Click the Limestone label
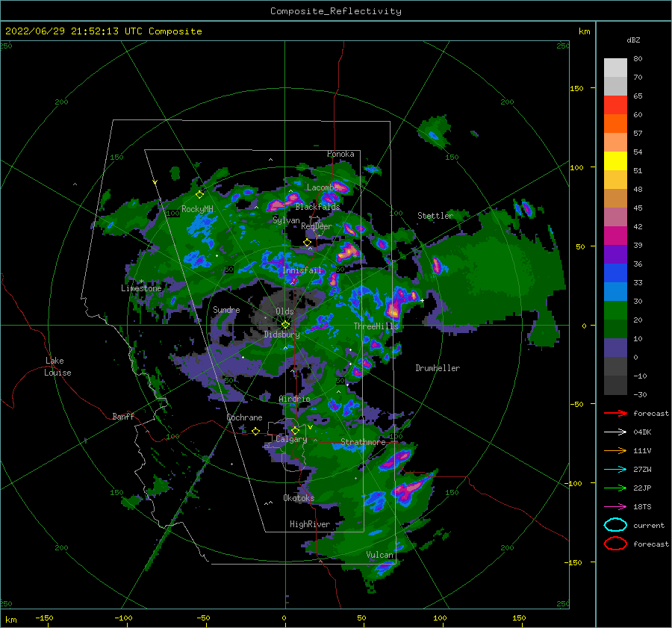Screen dimensions: 672x628 click(x=141, y=288)
